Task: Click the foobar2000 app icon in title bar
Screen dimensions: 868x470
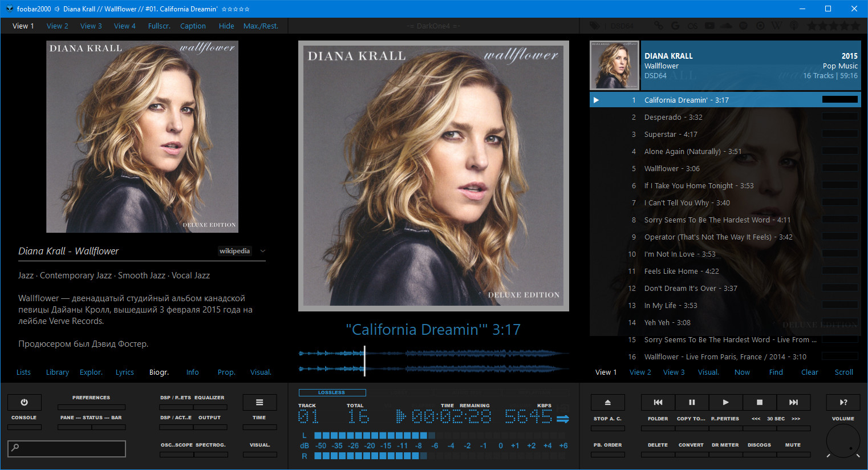Action: pyautogui.click(x=9, y=9)
